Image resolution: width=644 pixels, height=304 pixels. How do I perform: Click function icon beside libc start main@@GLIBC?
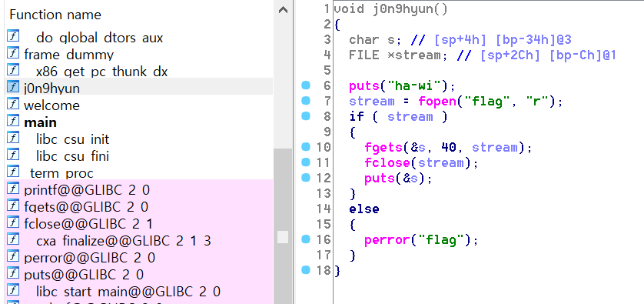tap(13, 289)
